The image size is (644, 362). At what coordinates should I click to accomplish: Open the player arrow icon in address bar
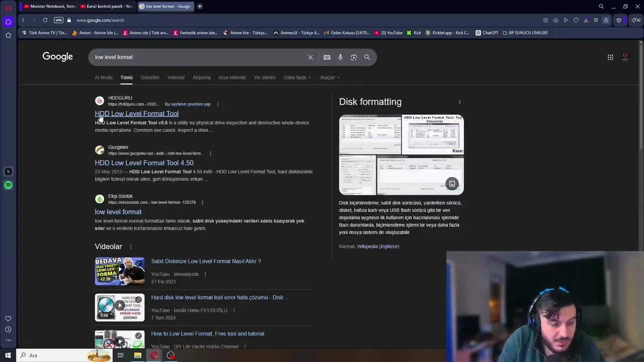tap(566, 20)
